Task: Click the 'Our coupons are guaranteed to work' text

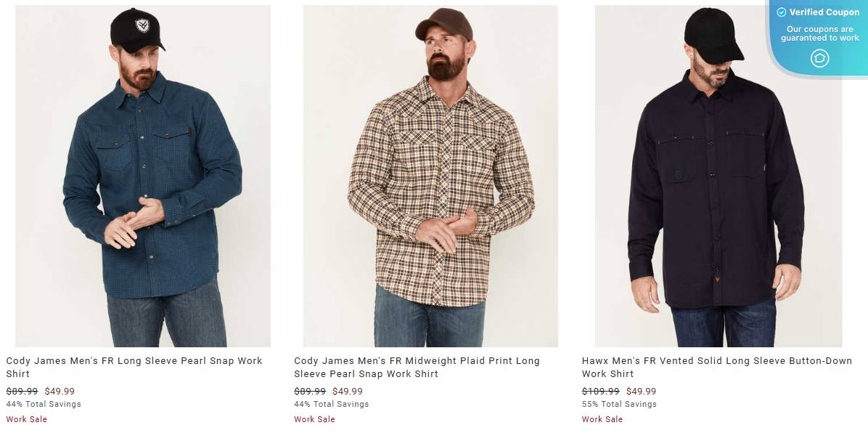Action: pos(818,32)
